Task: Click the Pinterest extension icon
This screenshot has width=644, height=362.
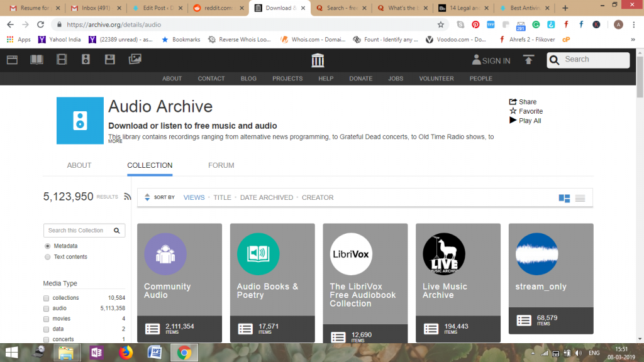Action: click(475, 25)
